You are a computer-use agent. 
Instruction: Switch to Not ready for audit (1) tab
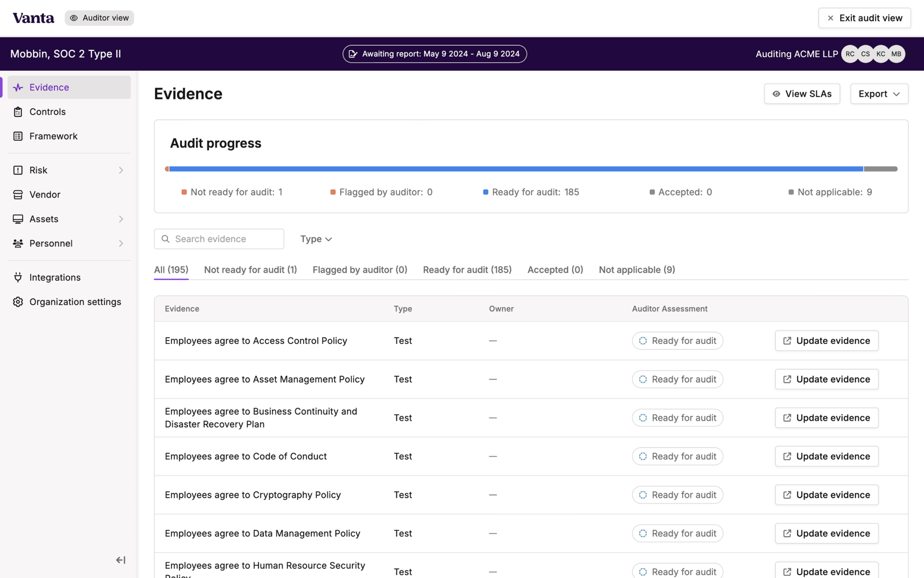click(250, 270)
